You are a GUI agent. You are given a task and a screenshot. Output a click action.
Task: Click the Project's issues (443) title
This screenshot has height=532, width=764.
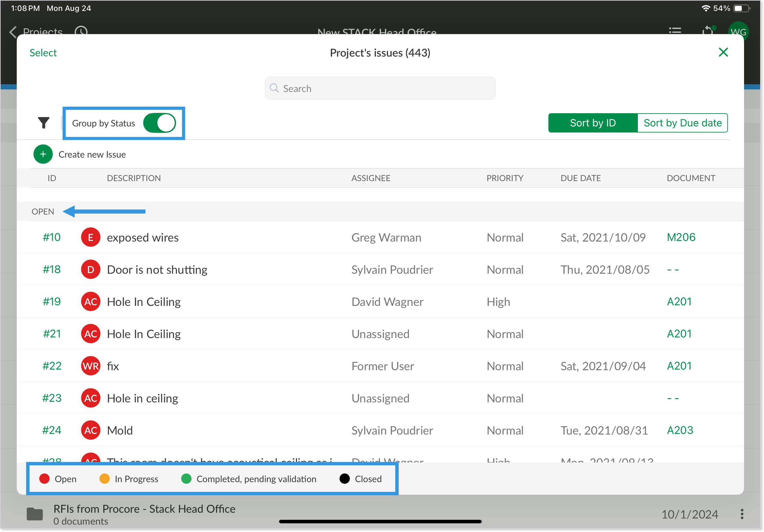(x=380, y=53)
